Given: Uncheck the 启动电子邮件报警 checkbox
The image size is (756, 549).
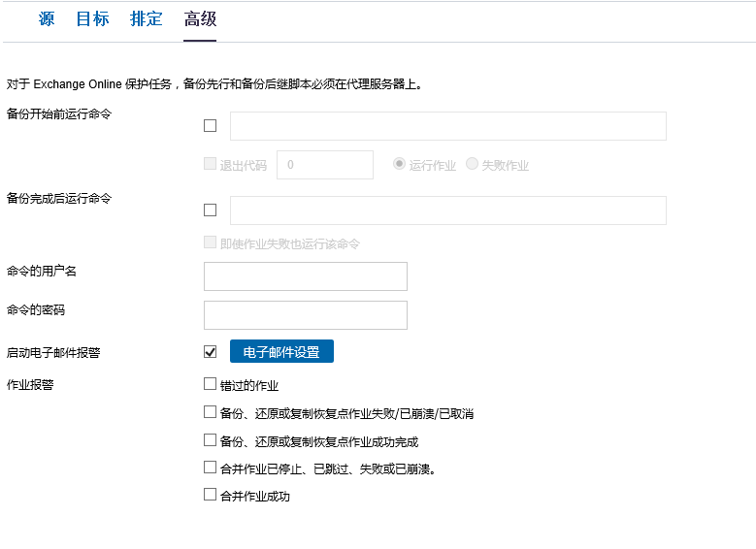Looking at the screenshot, I should tap(211, 351).
